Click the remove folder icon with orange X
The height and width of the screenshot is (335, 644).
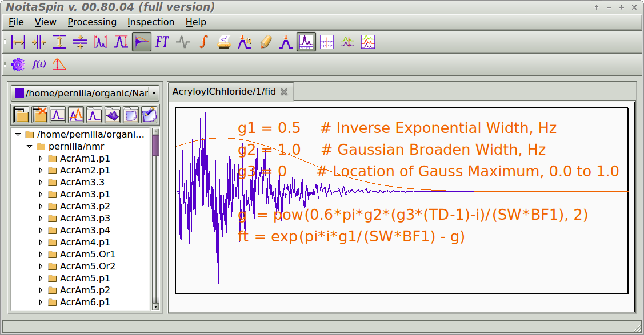point(40,115)
